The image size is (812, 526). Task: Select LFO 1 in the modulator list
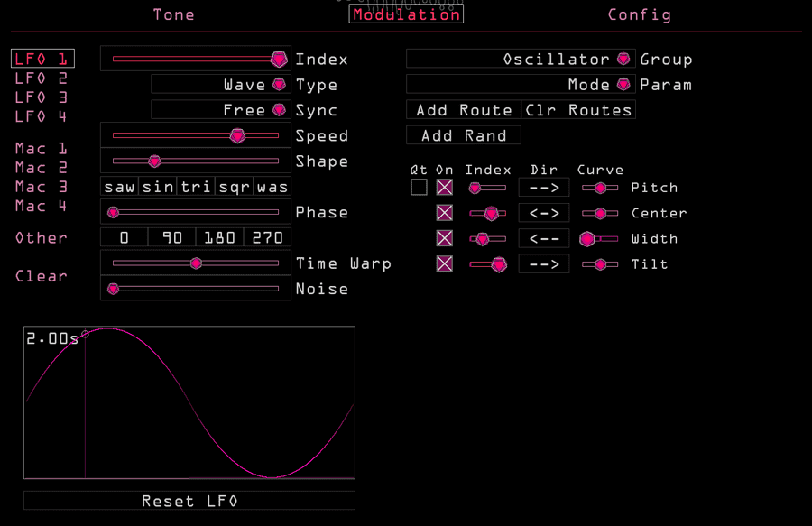click(42, 59)
